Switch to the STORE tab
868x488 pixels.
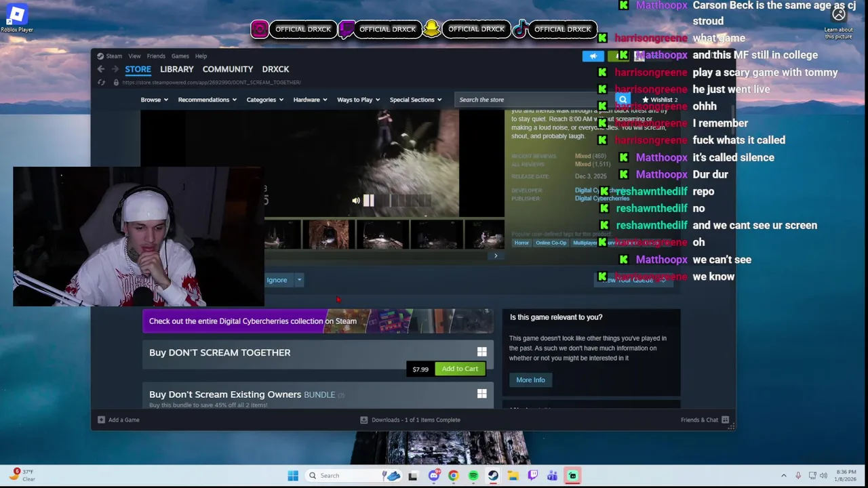click(138, 69)
